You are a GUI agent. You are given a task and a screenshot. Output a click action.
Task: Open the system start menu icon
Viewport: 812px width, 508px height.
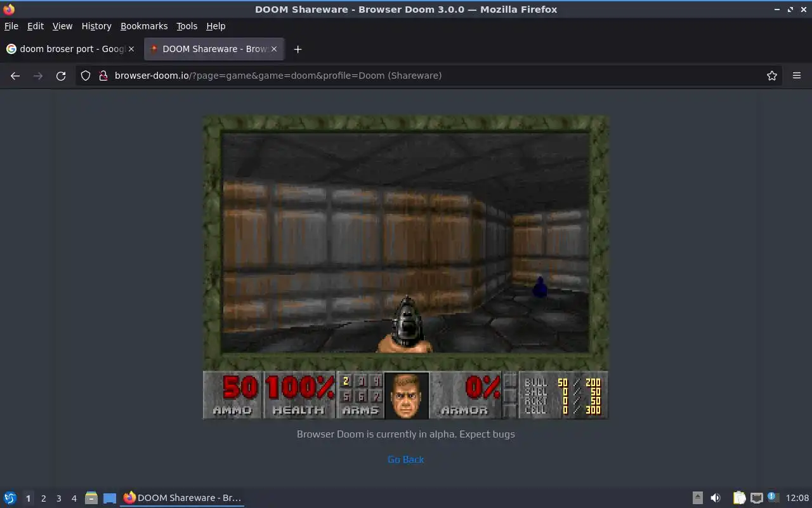click(10, 498)
